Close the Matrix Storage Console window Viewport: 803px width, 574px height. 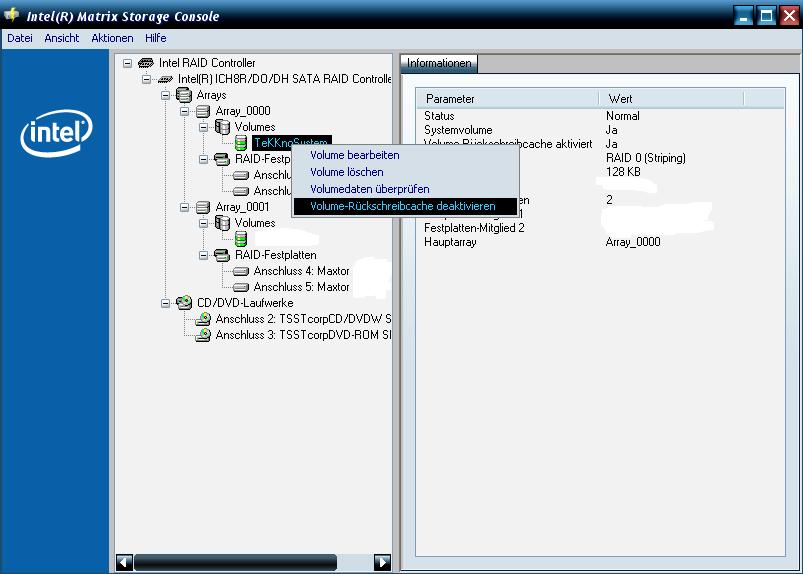click(x=790, y=16)
